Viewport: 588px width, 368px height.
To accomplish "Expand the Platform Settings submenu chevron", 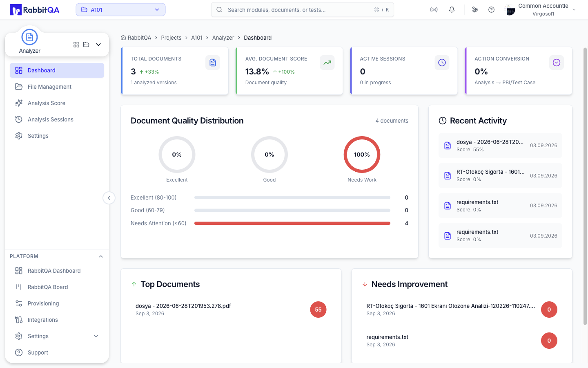I will pyautogui.click(x=96, y=336).
